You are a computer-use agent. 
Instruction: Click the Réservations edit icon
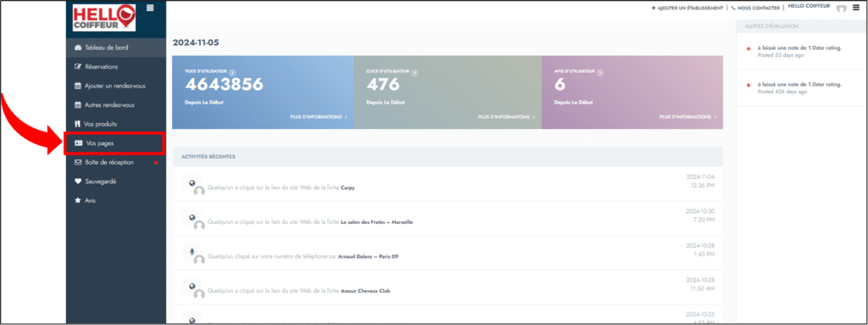point(77,67)
